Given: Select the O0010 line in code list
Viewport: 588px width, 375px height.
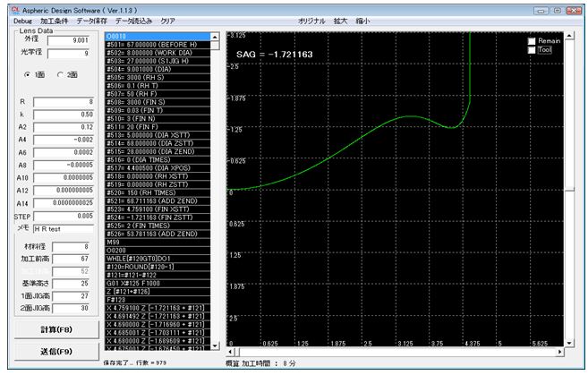Looking at the screenshot, I should [158, 37].
